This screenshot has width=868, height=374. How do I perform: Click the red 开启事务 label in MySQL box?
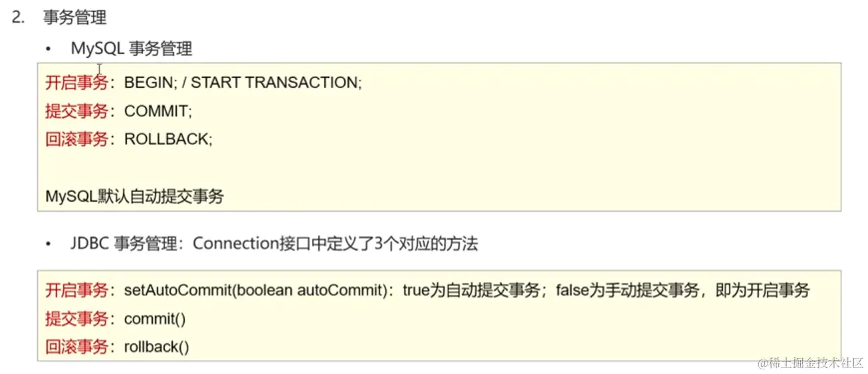point(76,83)
